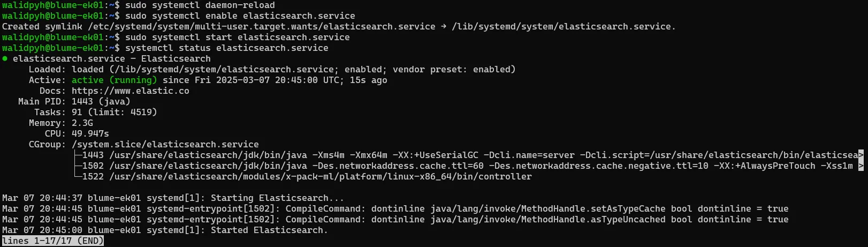Click the 'sudo systemctl daemon-reload' command
This screenshot has height=247, width=868.
click(x=200, y=5)
